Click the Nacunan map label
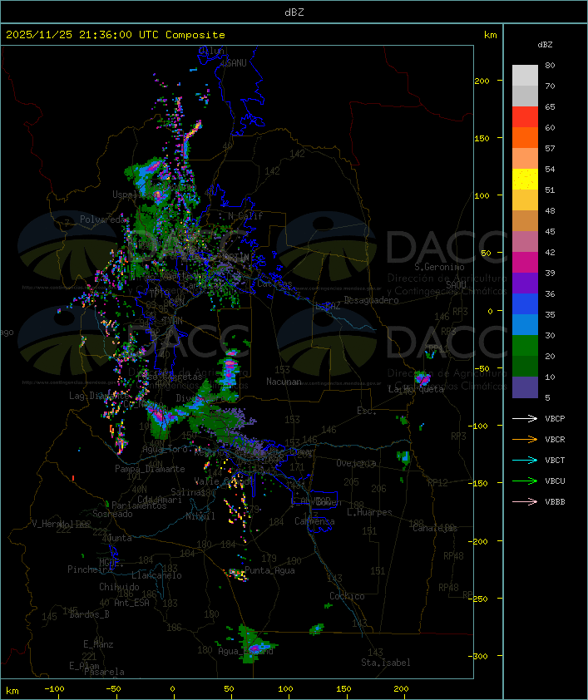 (x=284, y=382)
